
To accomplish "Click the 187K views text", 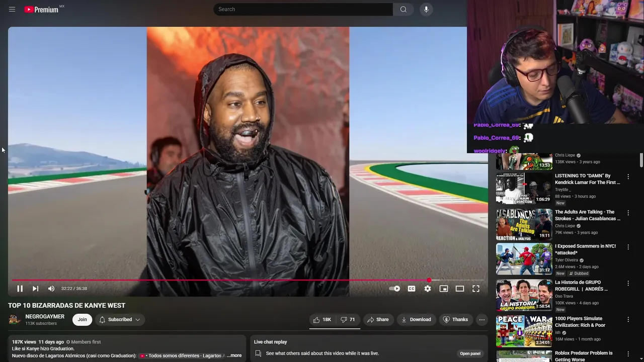I will click(24, 342).
